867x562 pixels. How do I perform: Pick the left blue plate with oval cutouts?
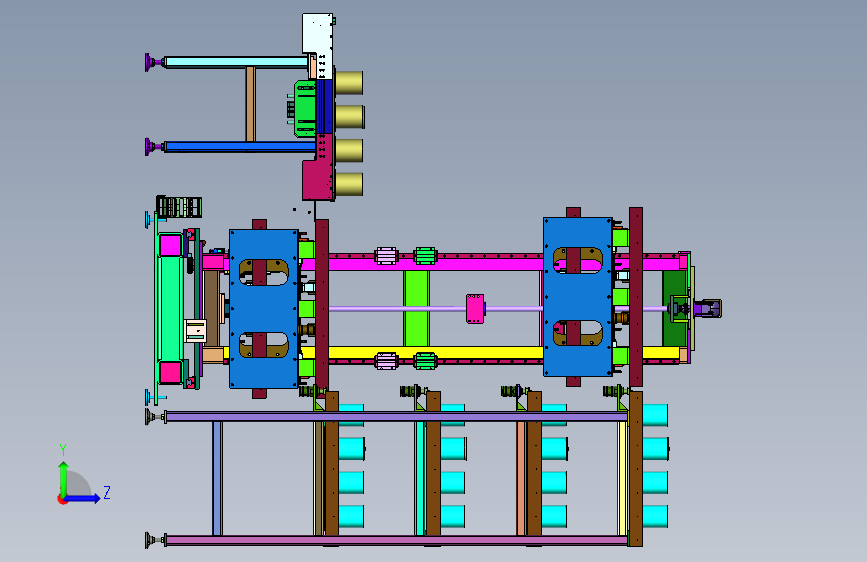pyautogui.click(x=264, y=309)
